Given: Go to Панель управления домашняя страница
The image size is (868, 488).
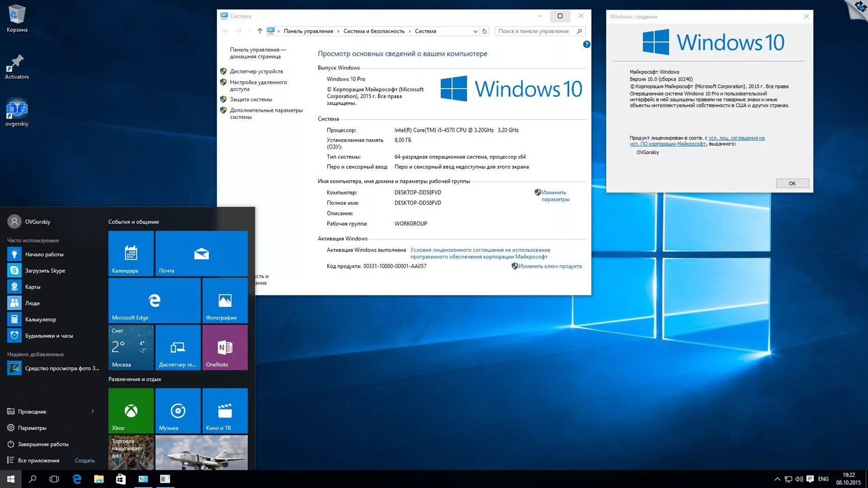Looking at the screenshot, I should (x=258, y=53).
